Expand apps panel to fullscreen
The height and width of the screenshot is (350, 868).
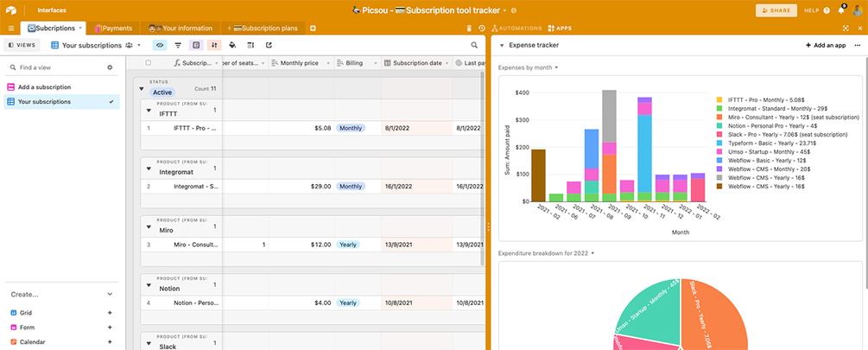[x=846, y=29]
